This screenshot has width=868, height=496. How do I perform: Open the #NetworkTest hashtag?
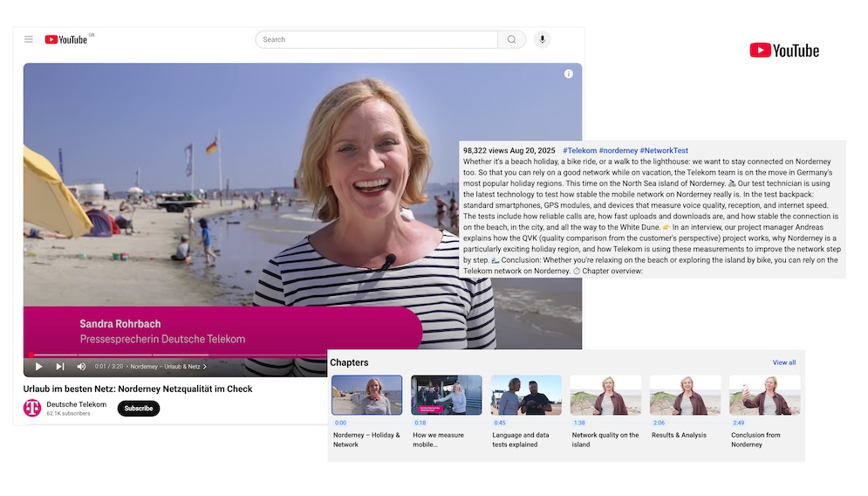pos(664,150)
